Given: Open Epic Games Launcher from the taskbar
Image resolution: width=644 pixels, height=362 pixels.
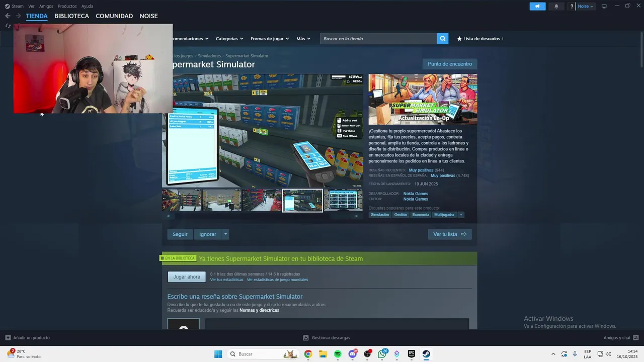Looking at the screenshot, I should pyautogui.click(x=411, y=354).
